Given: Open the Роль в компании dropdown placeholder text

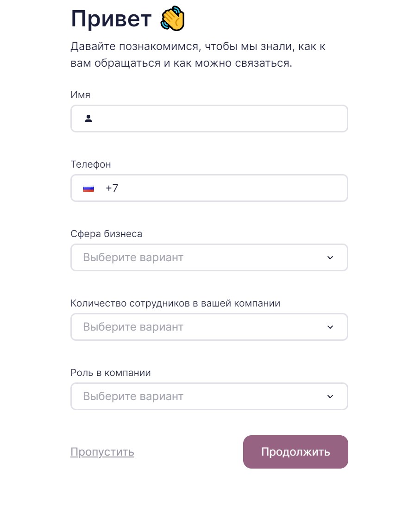Looking at the screenshot, I should [133, 396].
